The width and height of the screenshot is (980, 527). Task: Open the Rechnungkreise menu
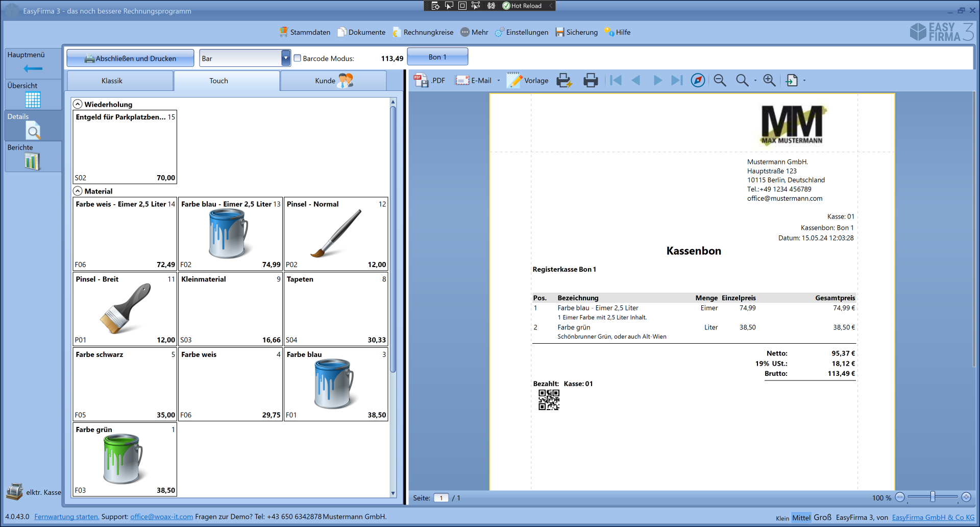(423, 32)
